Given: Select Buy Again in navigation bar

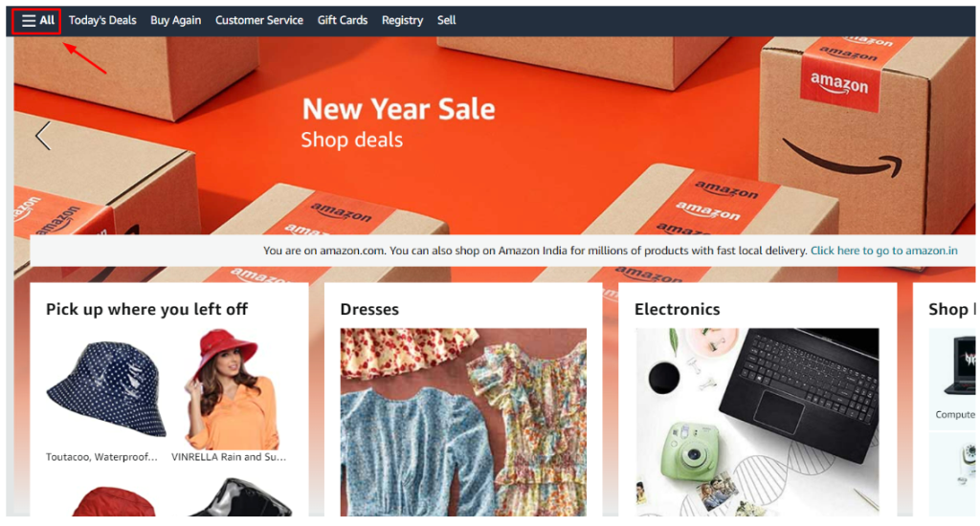Looking at the screenshot, I should click(x=176, y=21).
